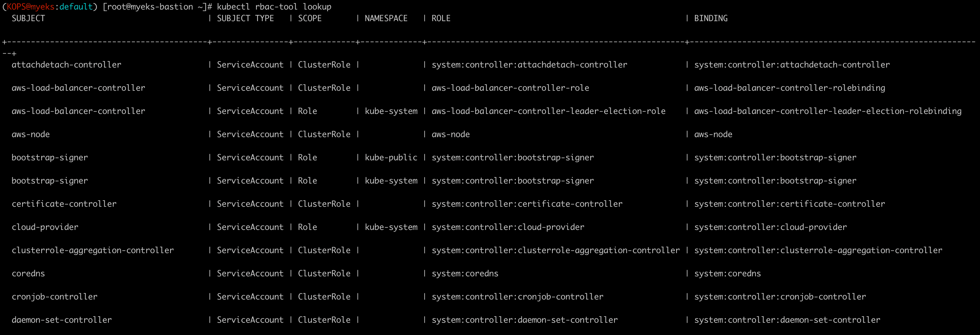Click the SUBJECT column header

pos(28,18)
